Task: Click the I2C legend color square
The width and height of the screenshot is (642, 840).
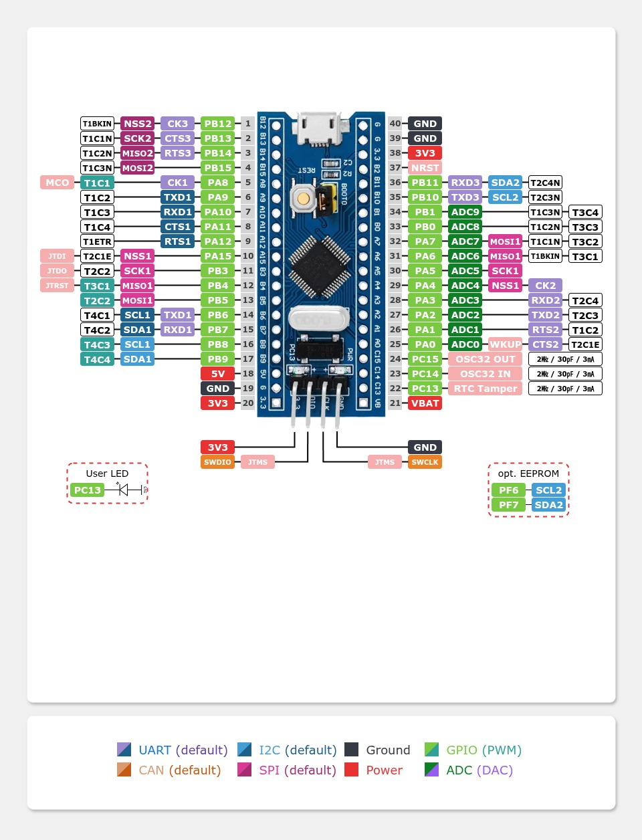Action: pyautogui.click(x=245, y=750)
